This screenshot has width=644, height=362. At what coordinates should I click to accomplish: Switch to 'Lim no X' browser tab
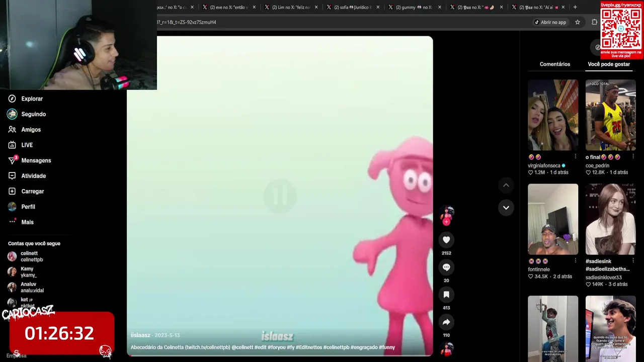pyautogui.click(x=292, y=7)
